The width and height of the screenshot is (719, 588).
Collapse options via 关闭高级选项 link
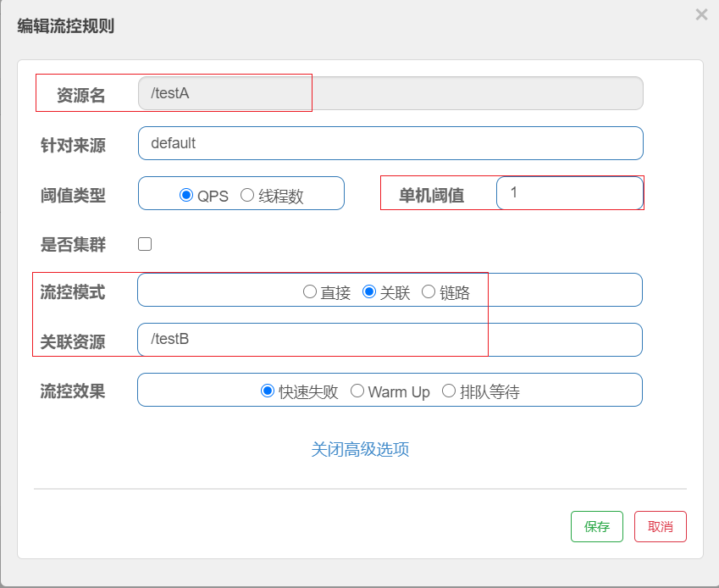[360, 449]
